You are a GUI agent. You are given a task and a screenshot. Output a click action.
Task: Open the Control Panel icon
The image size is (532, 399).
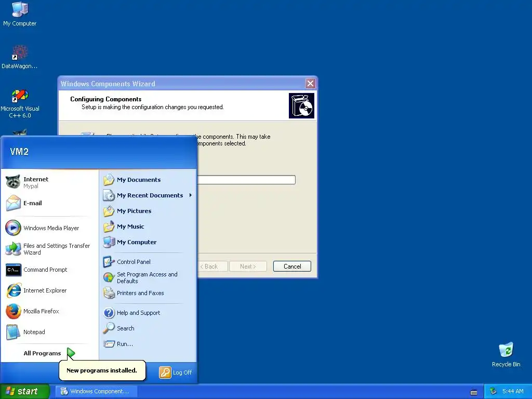click(x=109, y=262)
